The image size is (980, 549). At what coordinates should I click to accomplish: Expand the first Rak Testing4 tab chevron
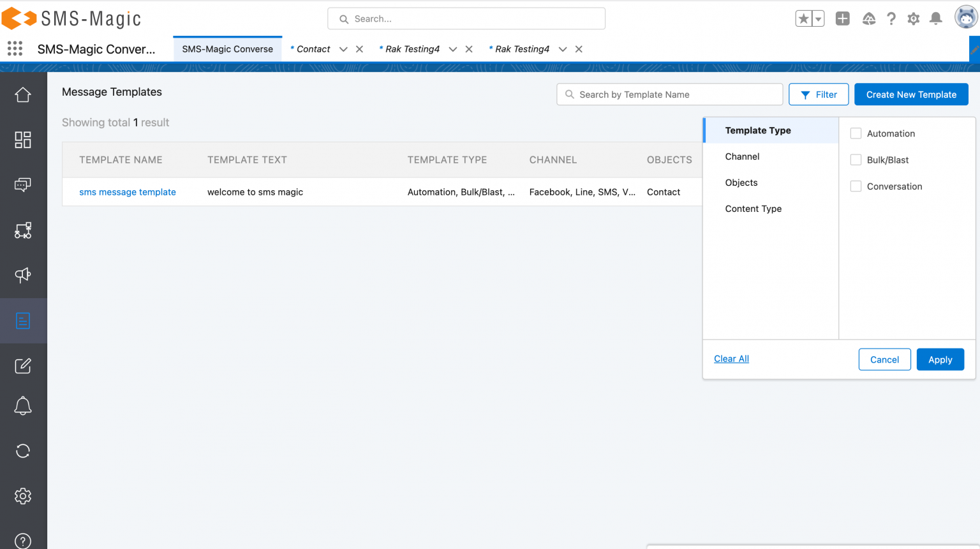pyautogui.click(x=453, y=49)
